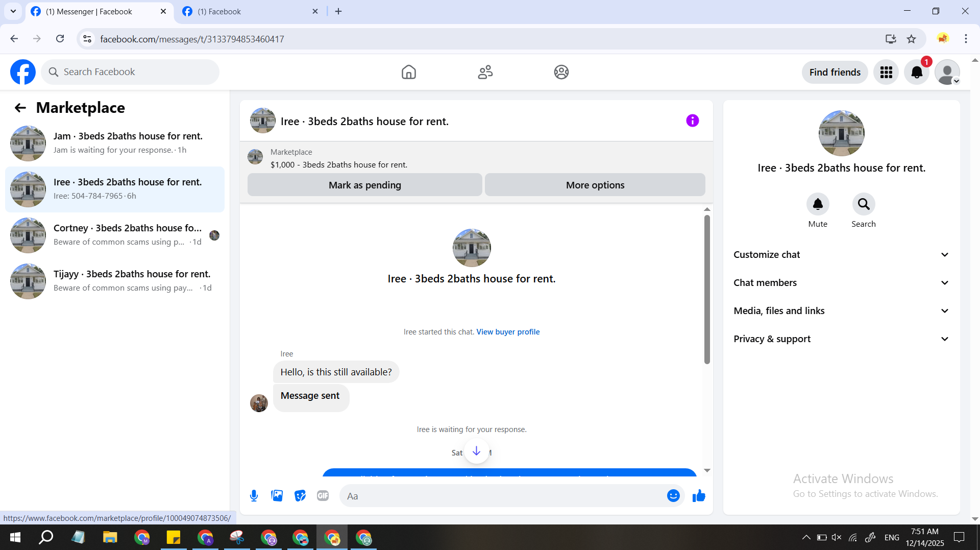Click the Hello, is this still available? message

pyautogui.click(x=336, y=372)
